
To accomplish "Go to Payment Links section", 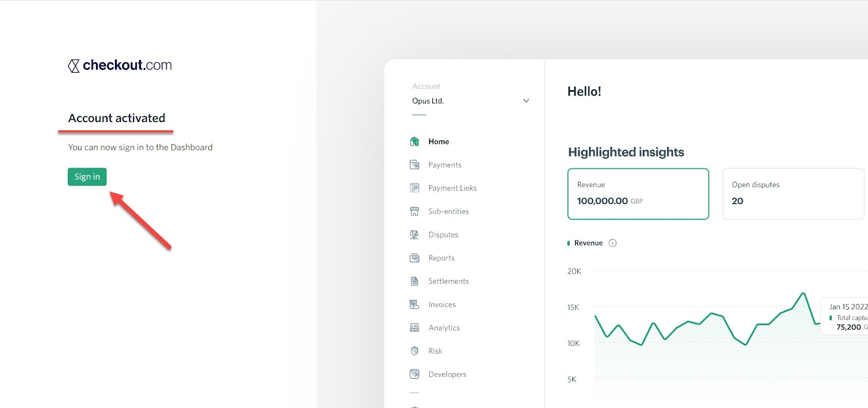I will pos(452,188).
